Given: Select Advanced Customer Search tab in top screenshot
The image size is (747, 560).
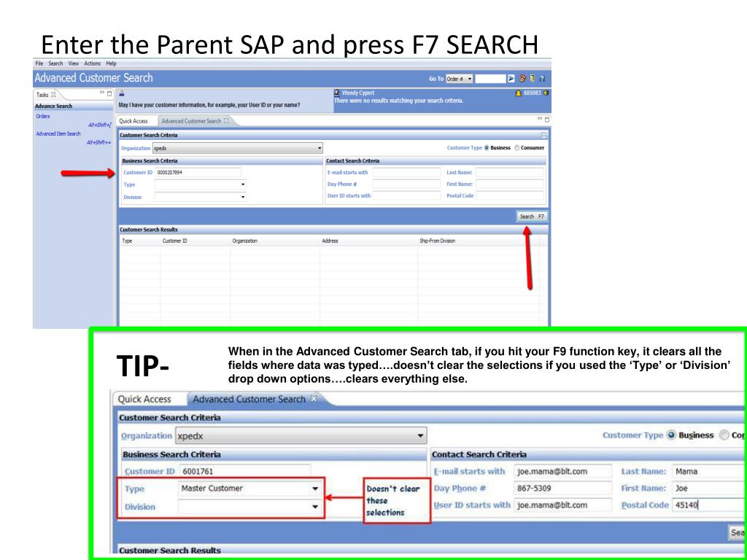Looking at the screenshot, I should click(x=192, y=121).
